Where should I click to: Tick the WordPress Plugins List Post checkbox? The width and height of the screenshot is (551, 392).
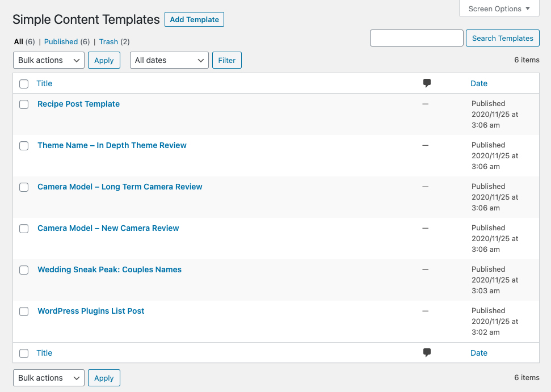coord(24,311)
